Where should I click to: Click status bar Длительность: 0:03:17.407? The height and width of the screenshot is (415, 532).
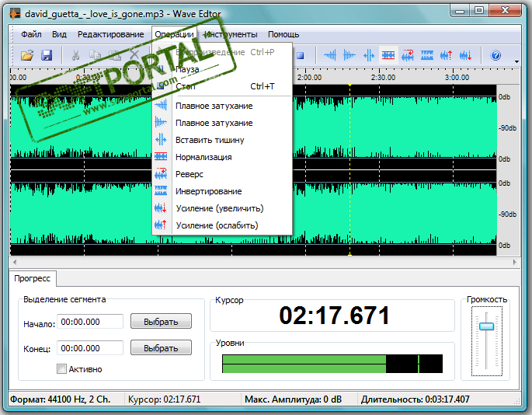[x=416, y=399]
